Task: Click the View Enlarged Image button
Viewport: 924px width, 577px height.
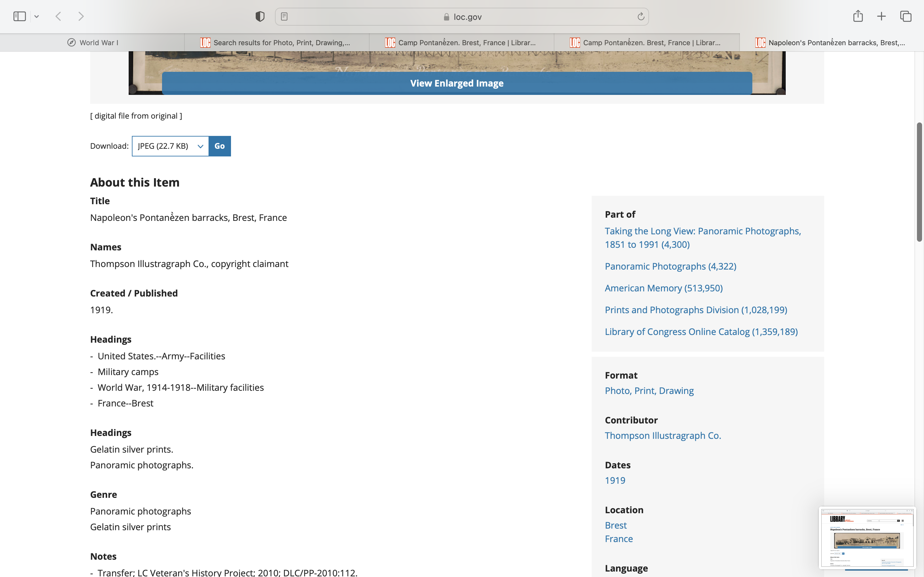Action: 457,83
